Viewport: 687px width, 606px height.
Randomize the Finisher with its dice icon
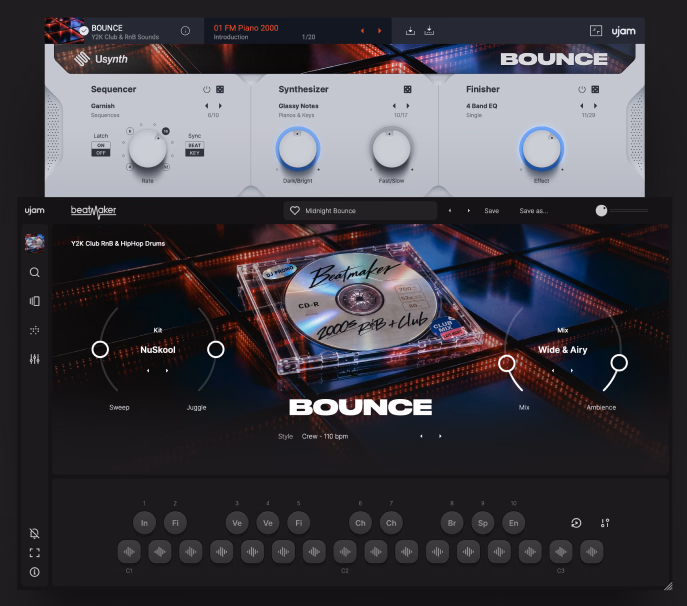pos(595,89)
